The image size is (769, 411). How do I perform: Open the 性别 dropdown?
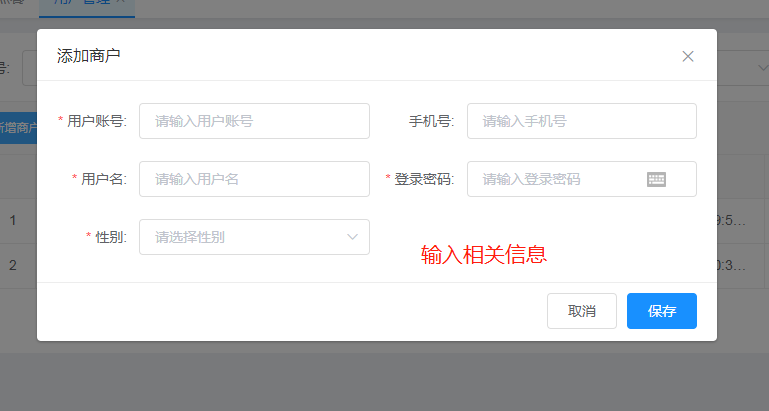point(254,237)
